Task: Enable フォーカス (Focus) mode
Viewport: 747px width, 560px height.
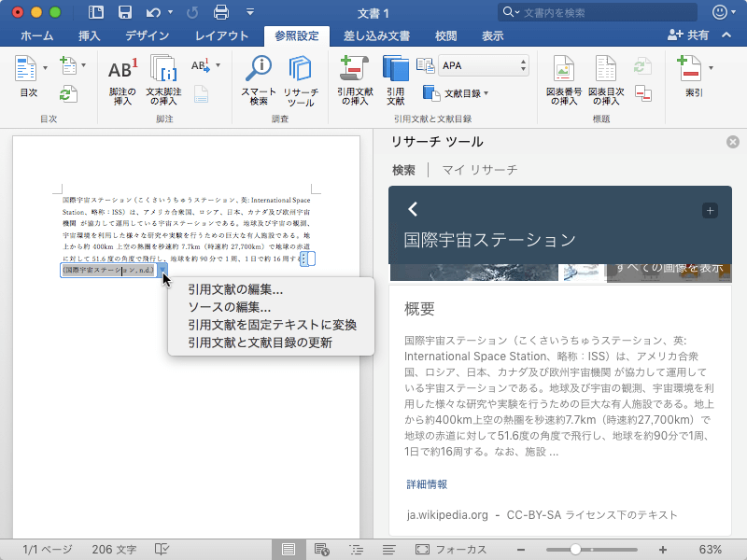Action: (451, 550)
